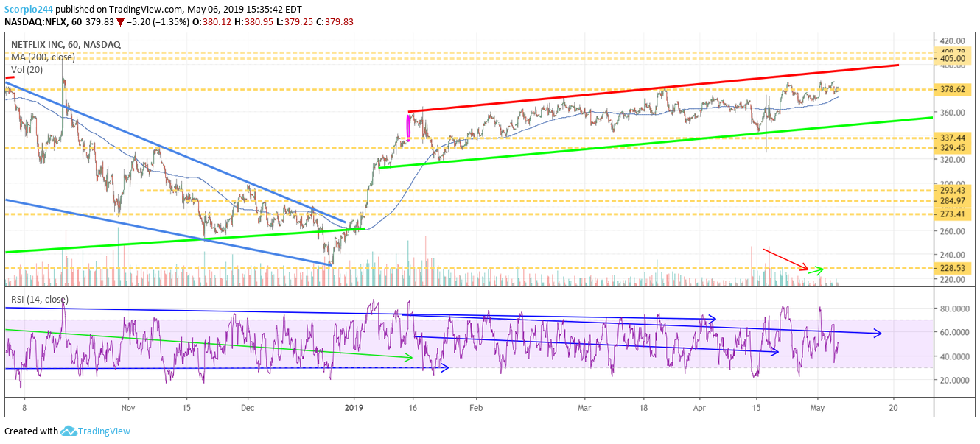
Task: Click the May marker on time axis
Action: (x=818, y=407)
